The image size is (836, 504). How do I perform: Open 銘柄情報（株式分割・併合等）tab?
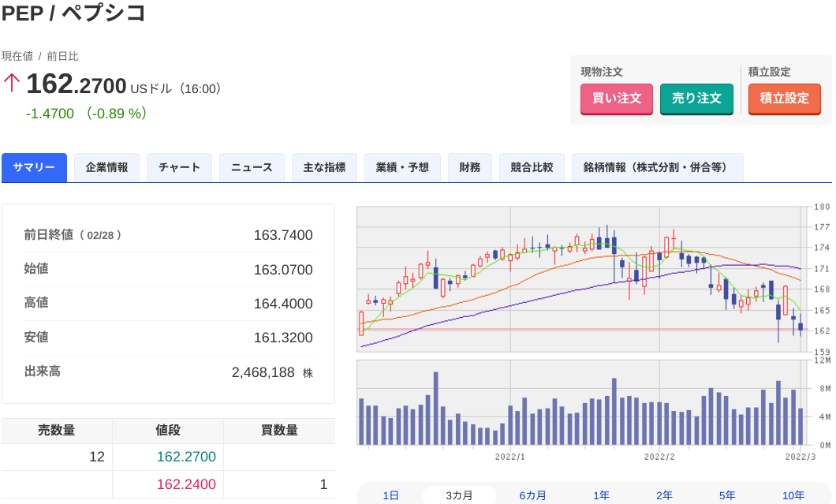pyautogui.click(x=658, y=167)
